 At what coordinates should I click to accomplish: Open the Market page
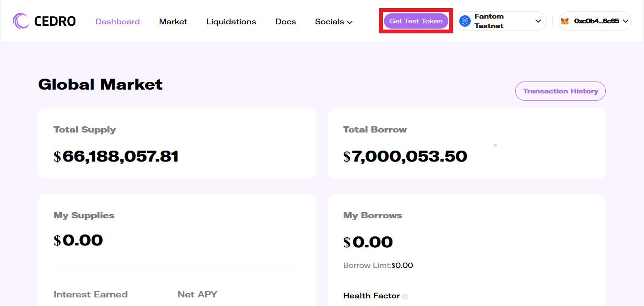[173, 22]
